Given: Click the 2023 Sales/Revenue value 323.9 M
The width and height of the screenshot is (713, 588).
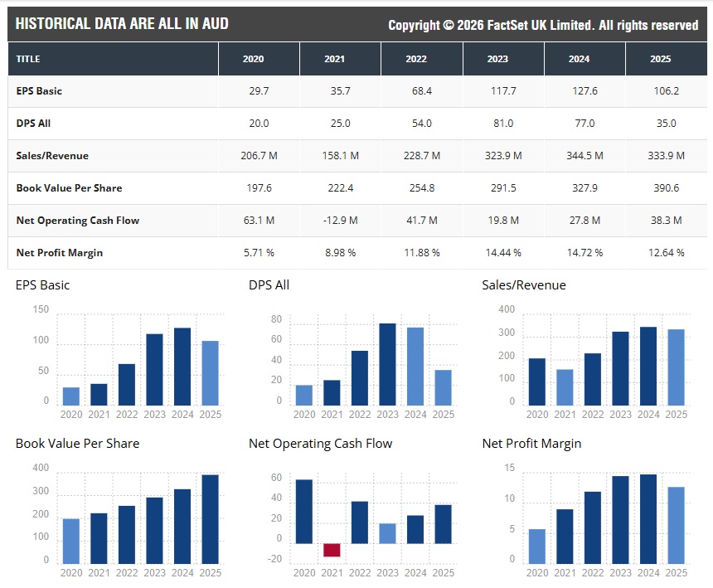Looking at the screenshot, I should [503, 156].
